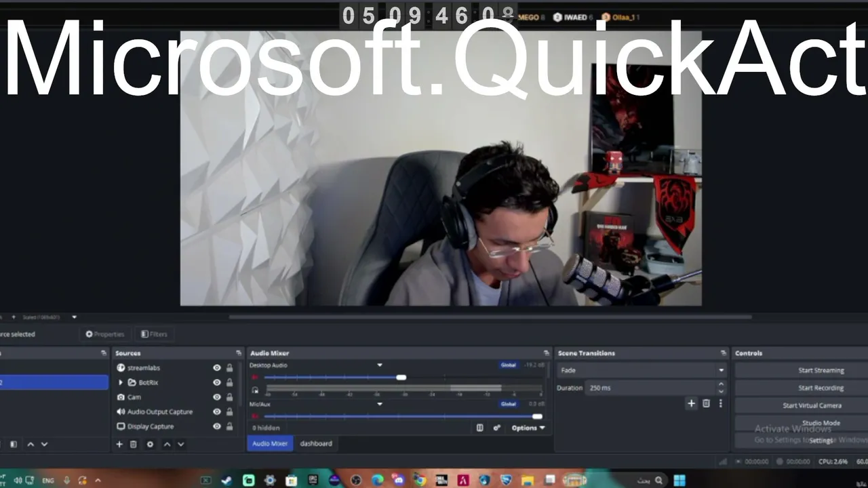Open OBS Settings button
The height and width of the screenshot is (488, 868).
802,441
